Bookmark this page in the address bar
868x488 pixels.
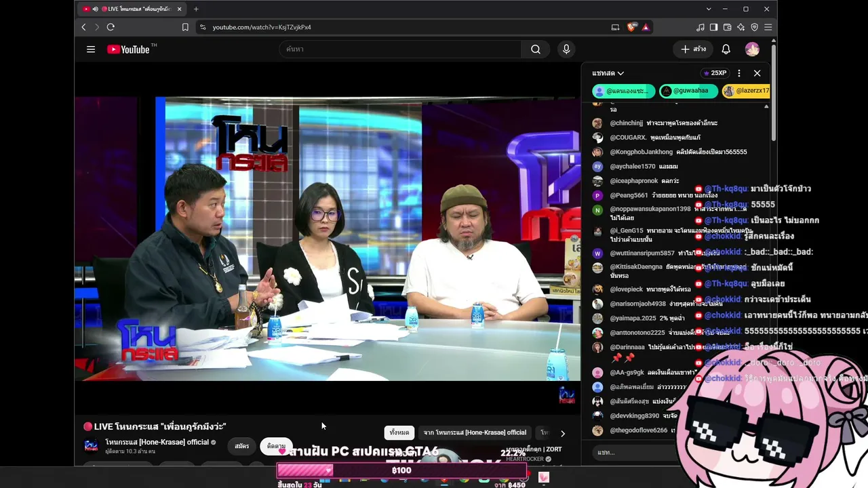tap(185, 27)
